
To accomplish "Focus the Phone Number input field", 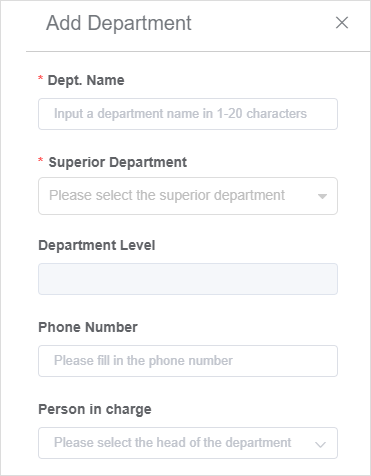I will coord(188,361).
